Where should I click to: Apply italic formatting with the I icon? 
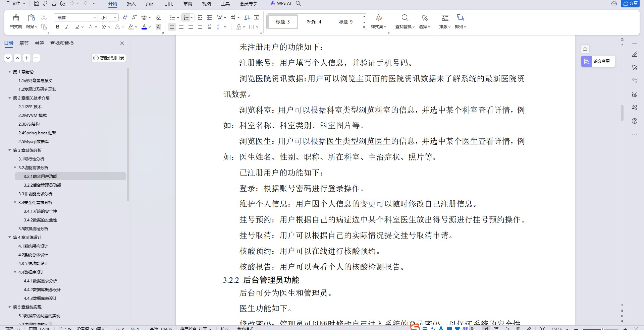point(67,27)
